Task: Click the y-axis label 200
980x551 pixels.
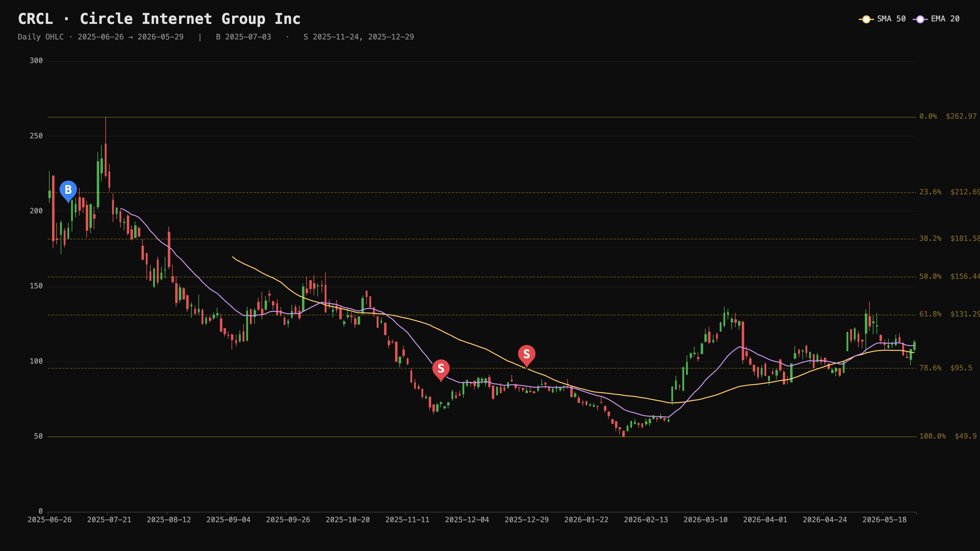Action: tap(36, 211)
